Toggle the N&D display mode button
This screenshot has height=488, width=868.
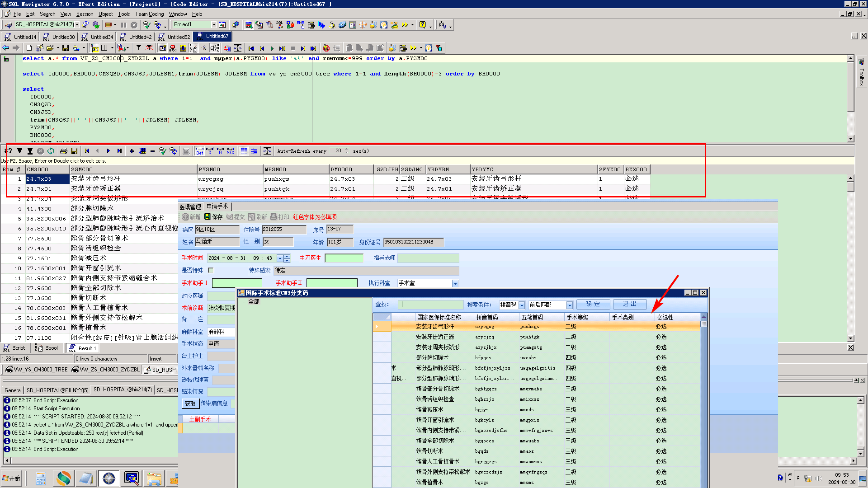(231, 151)
